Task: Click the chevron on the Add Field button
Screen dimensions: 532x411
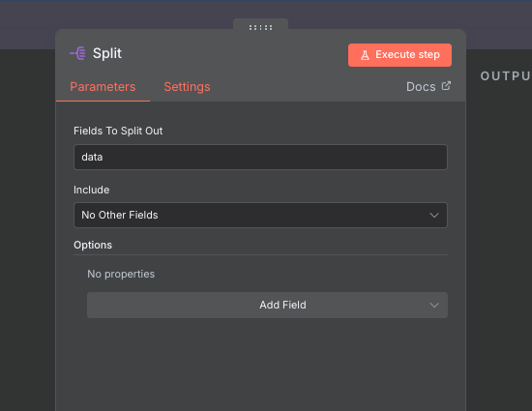Action: 434,306
